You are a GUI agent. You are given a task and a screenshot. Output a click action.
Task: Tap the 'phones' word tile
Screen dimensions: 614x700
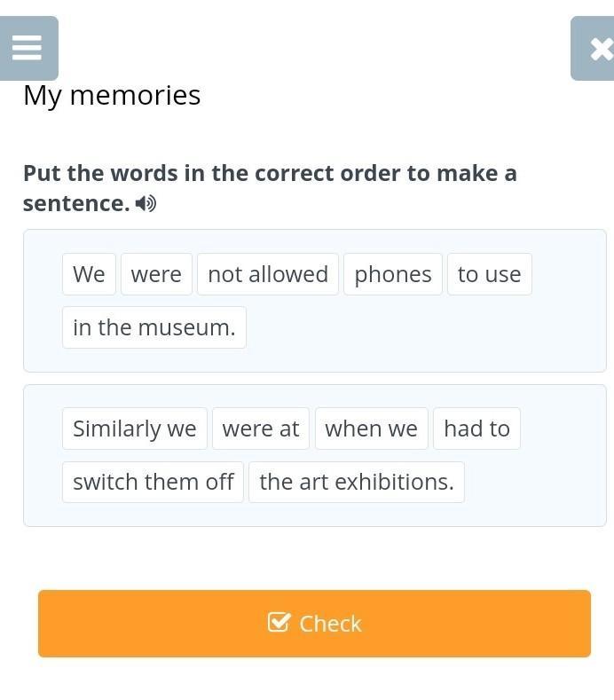pos(392,274)
